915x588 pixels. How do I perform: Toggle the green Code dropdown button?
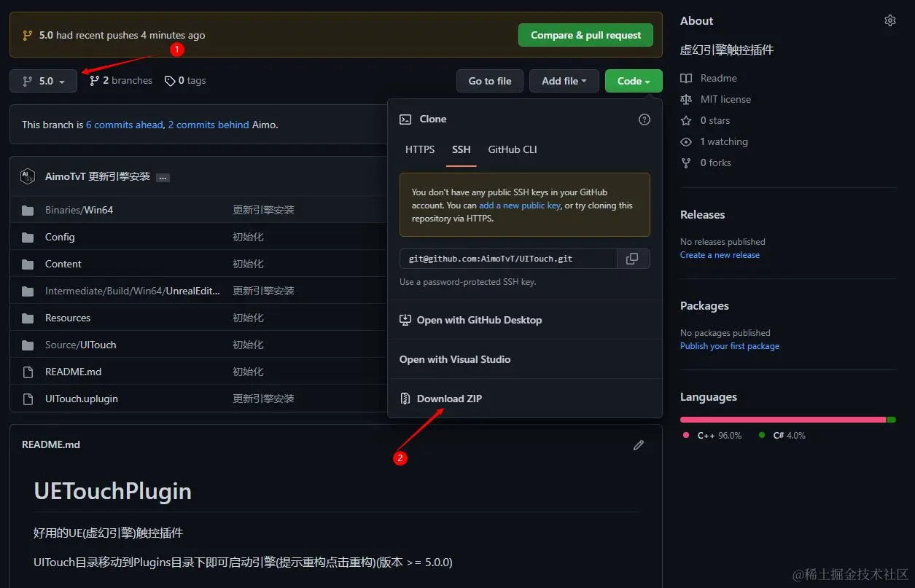pyautogui.click(x=634, y=81)
